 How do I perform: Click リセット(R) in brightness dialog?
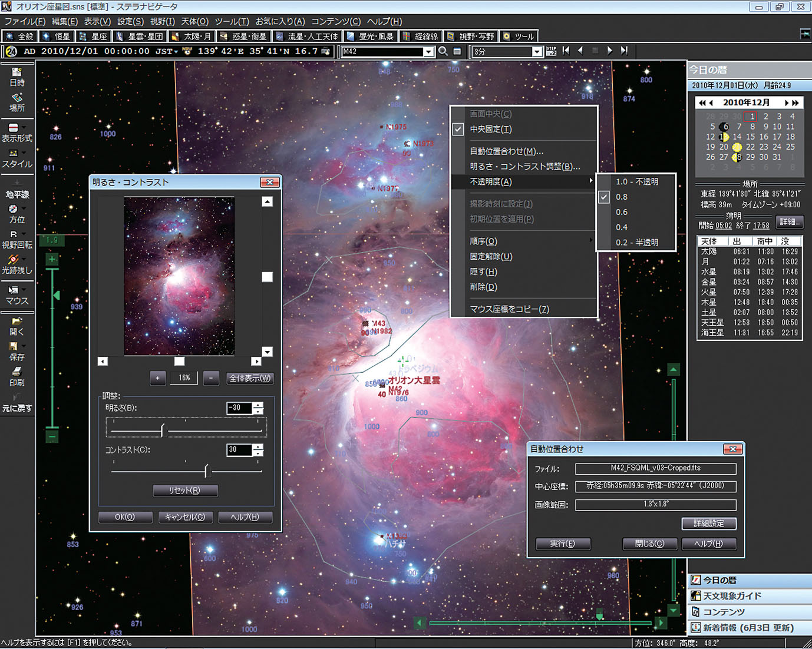coord(185,490)
